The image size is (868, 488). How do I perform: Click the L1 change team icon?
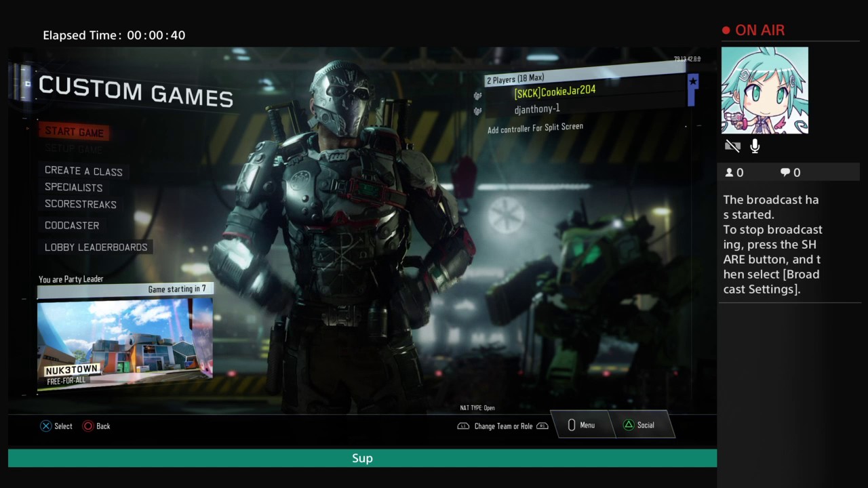click(463, 426)
